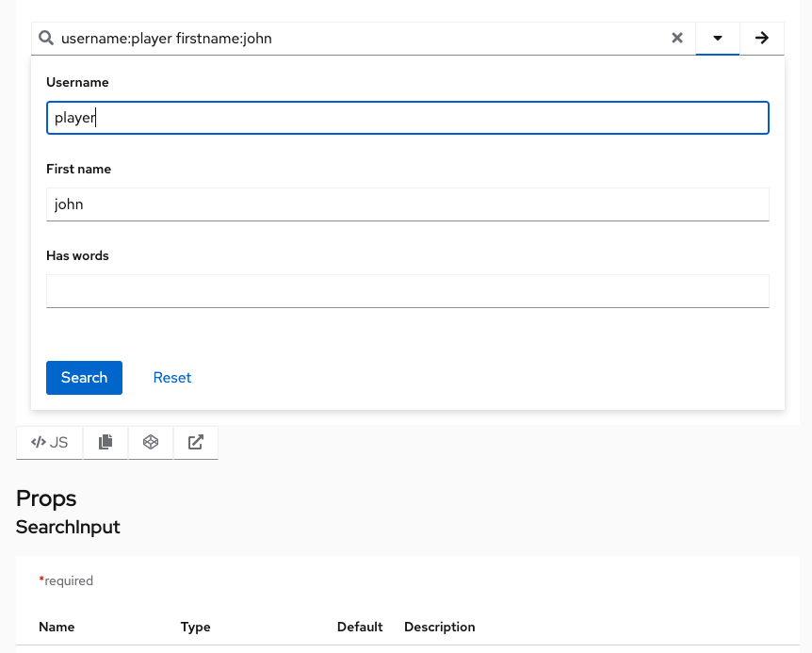812x653 pixels.
Task: Submit search with the right arrow icon
Action: click(762, 38)
